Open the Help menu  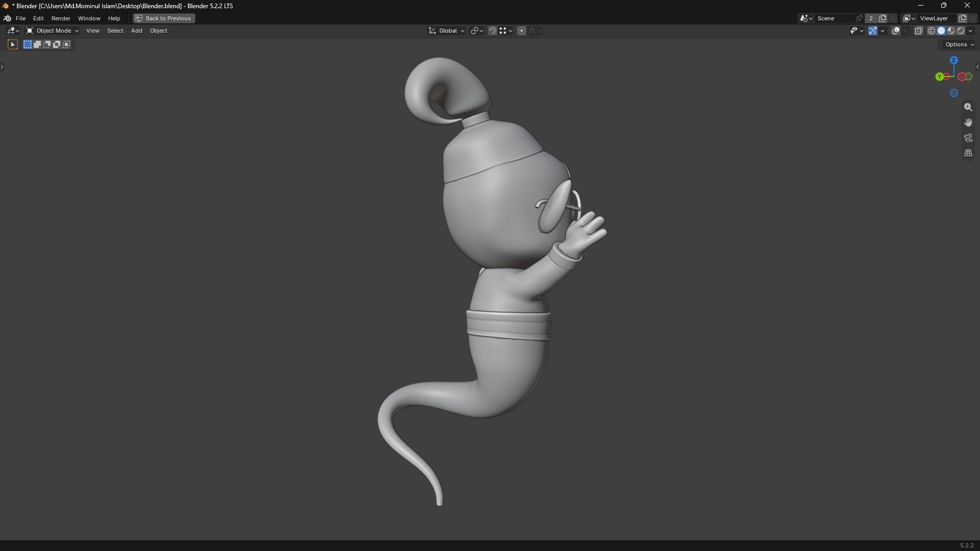pos(114,18)
